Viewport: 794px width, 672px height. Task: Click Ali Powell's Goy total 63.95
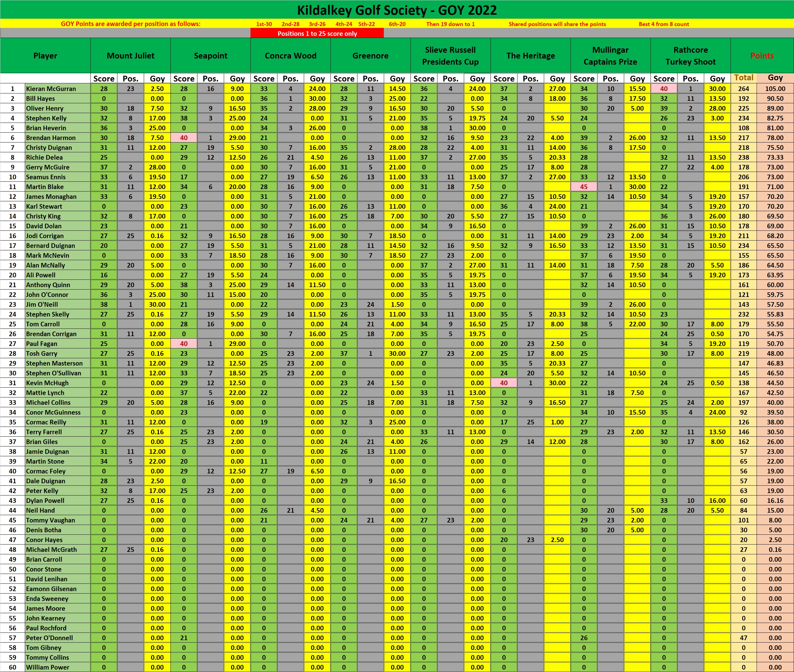click(775, 275)
